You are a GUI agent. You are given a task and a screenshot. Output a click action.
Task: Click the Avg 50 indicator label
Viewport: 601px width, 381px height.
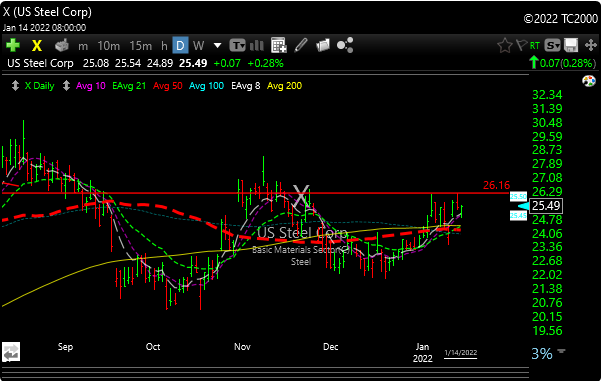coord(168,86)
